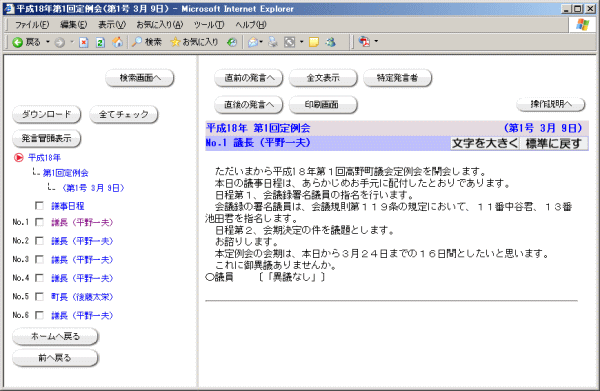Click the Stop loading icon
Screen dimensions: 600x391
pos(84,42)
